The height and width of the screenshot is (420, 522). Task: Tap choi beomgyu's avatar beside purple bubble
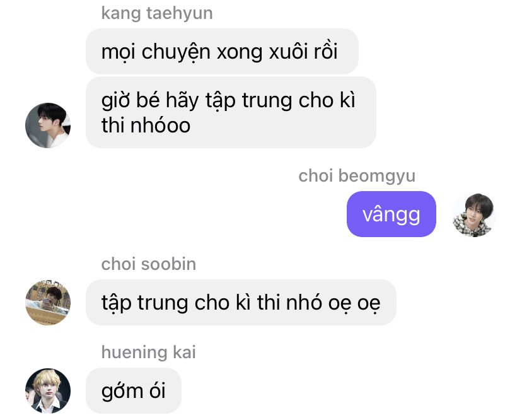click(x=473, y=214)
